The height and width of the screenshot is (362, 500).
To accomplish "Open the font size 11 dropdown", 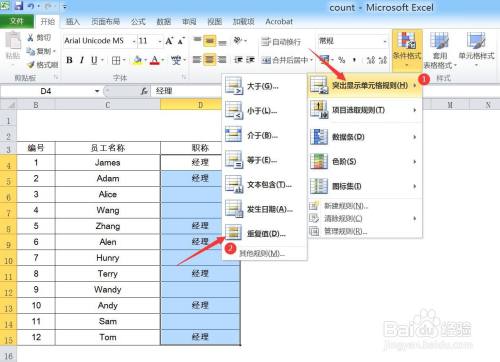I will tap(160, 41).
